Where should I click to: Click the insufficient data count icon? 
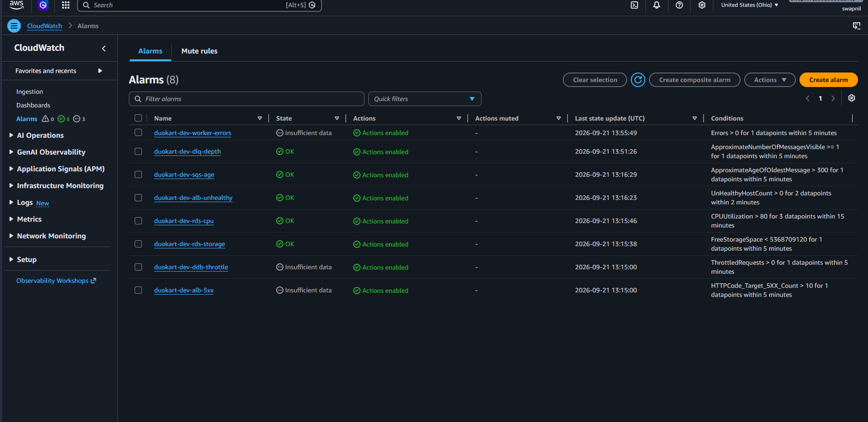click(77, 119)
